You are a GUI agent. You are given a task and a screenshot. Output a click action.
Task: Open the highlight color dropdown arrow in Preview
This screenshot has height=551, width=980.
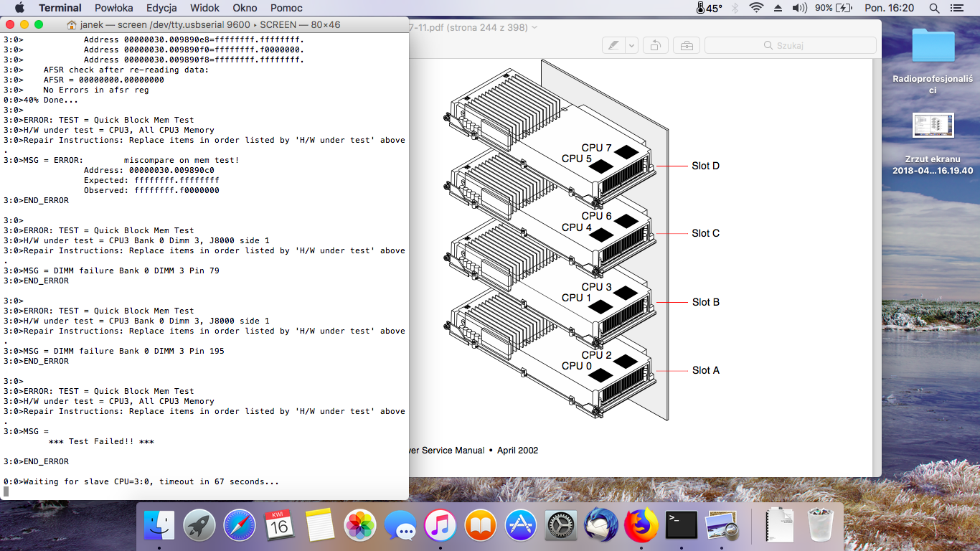tap(631, 45)
